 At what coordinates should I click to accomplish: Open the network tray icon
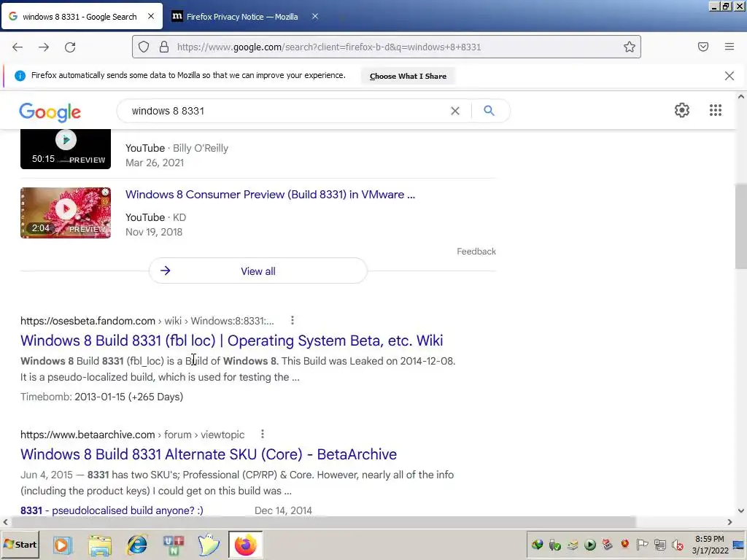[x=659, y=544]
